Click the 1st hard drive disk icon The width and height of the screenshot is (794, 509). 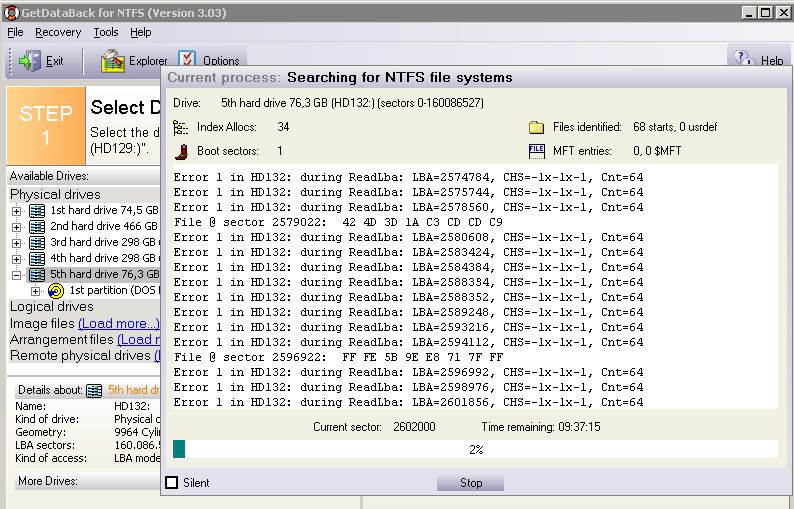click(37, 210)
